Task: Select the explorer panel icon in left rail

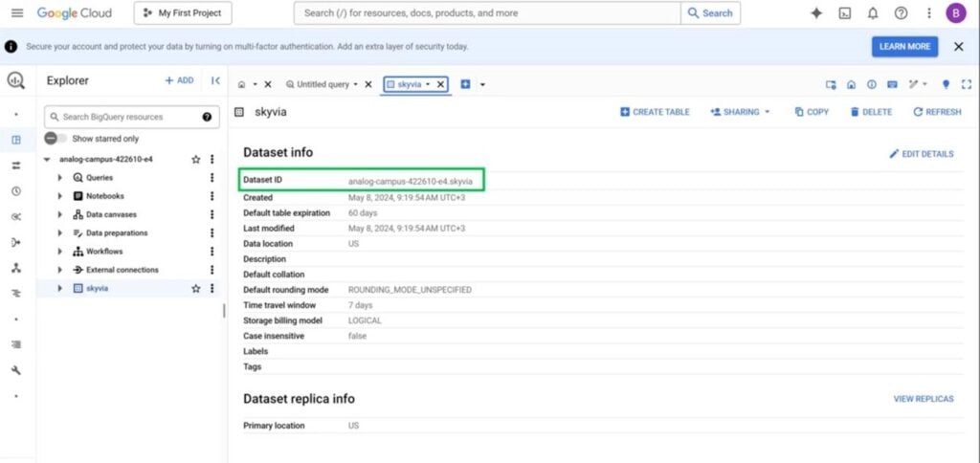Action: click(16, 140)
